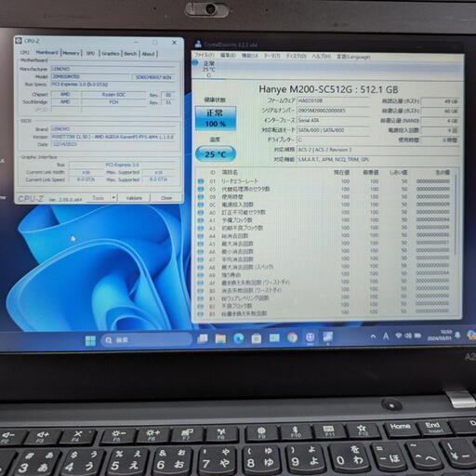476x476 pixels.
Task: Open the 言語(Language) menu
Action: pos(353,57)
